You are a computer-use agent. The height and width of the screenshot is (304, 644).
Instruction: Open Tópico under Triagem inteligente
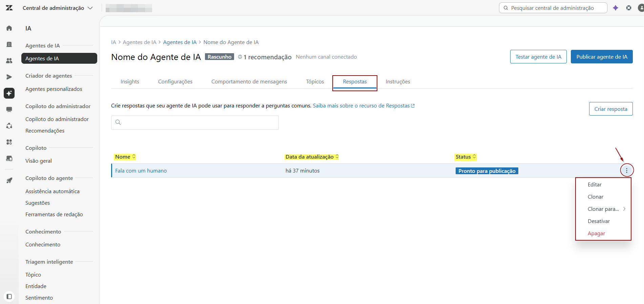point(33,275)
